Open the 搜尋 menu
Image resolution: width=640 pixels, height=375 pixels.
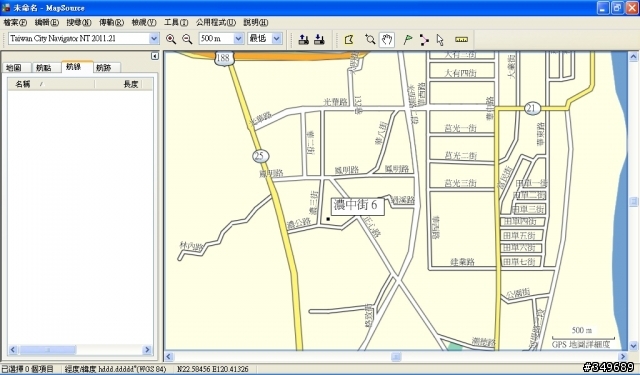79,22
